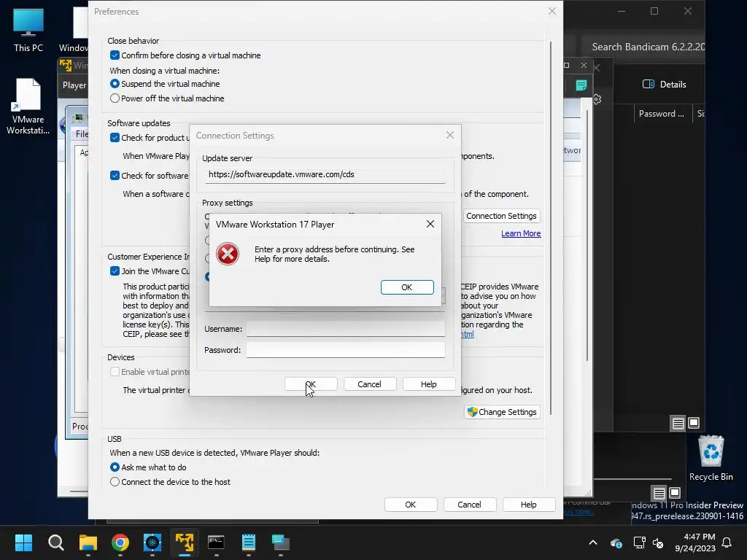Click OK at bottom of Preferences
The image size is (747, 560).
pyautogui.click(x=411, y=505)
